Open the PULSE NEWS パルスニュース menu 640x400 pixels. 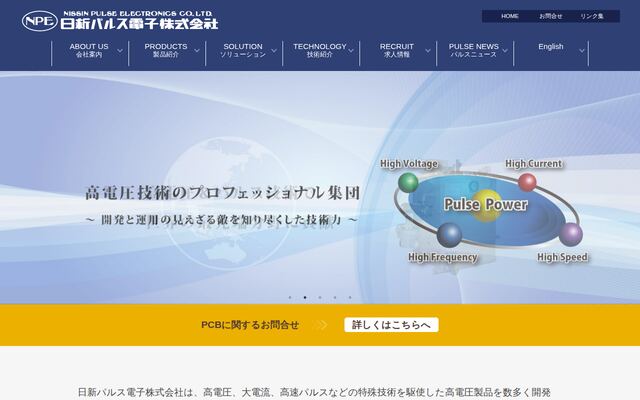(x=475, y=50)
